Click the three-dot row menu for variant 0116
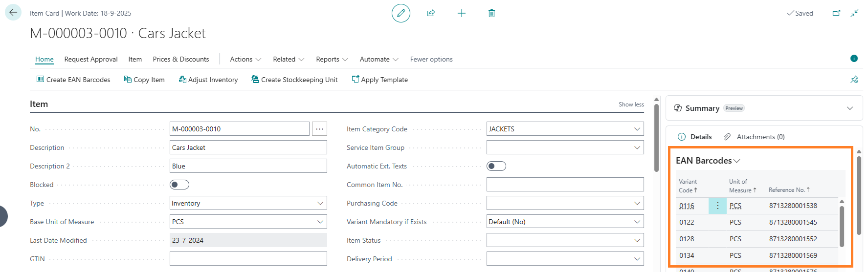This screenshot has height=272, width=868. (x=717, y=206)
